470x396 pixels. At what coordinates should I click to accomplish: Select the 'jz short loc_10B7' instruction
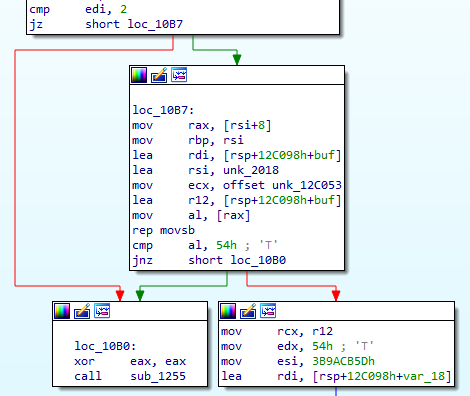(106, 24)
